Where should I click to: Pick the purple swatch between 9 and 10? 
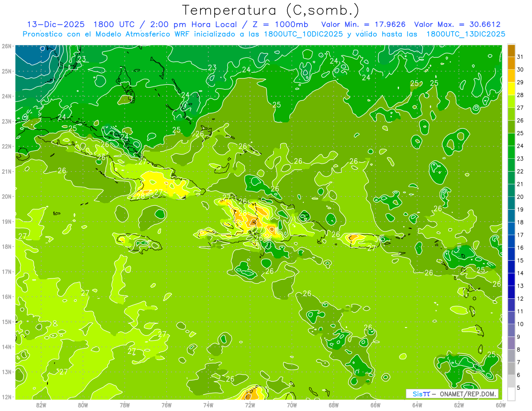pos(511,330)
